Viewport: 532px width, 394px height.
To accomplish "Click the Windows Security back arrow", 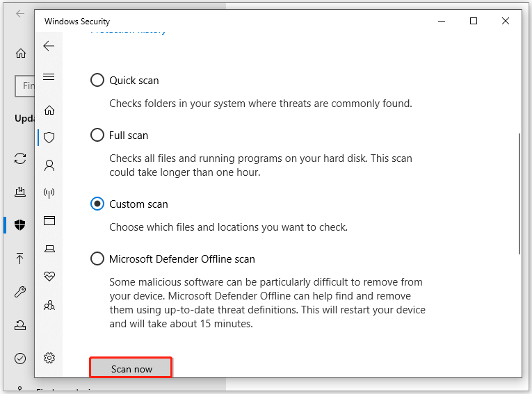I will (49, 46).
